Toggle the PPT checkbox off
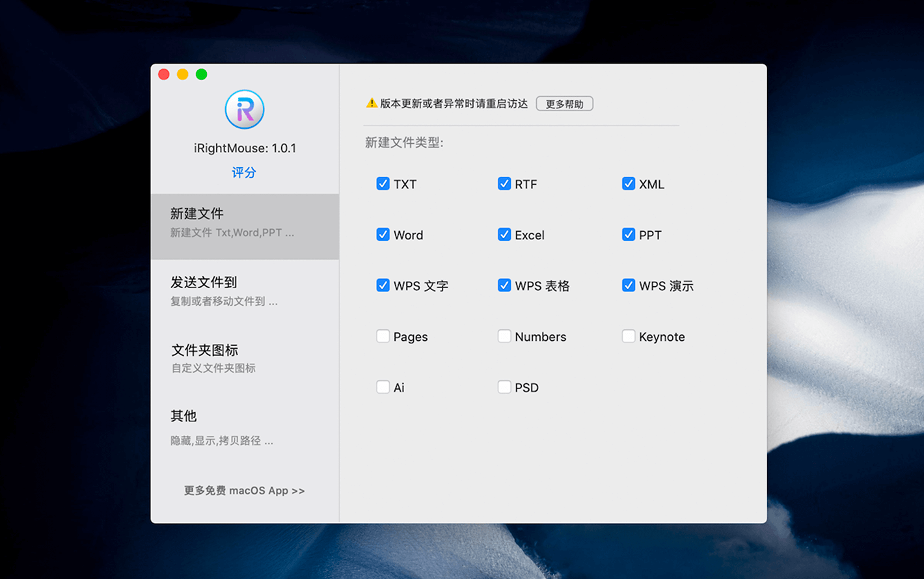Viewport: 924px width, 579px height. [x=629, y=234]
